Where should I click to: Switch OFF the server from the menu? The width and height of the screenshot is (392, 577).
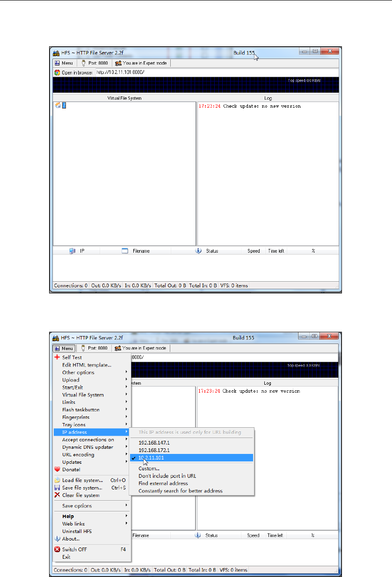92,549
